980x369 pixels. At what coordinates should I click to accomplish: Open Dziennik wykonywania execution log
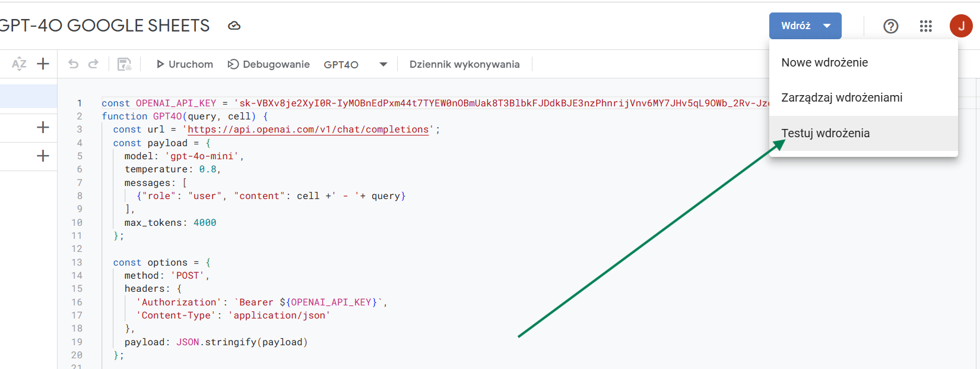click(464, 64)
